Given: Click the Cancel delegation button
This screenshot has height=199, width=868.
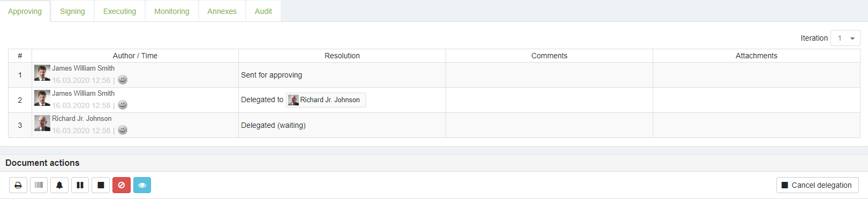Looking at the screenshot, I should 817,185.
